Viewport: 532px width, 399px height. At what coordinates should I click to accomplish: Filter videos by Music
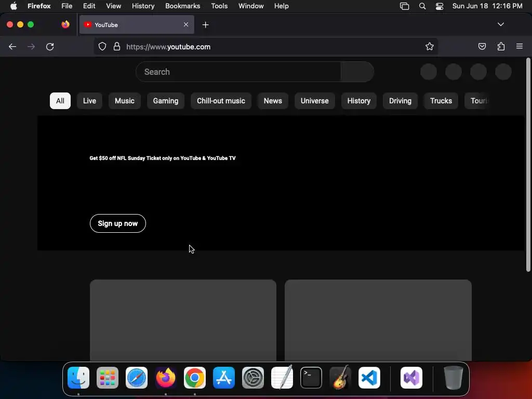pos(125,101)
